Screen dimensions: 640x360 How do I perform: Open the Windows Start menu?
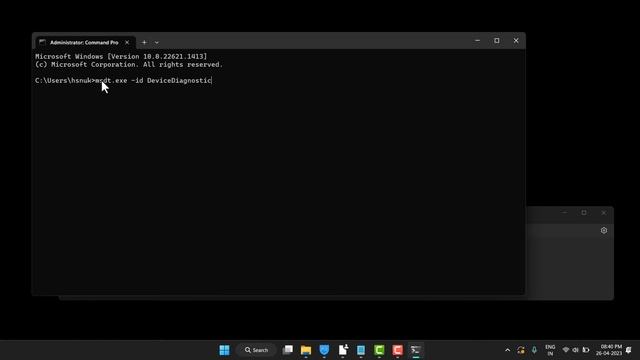[x=224, y=350]
